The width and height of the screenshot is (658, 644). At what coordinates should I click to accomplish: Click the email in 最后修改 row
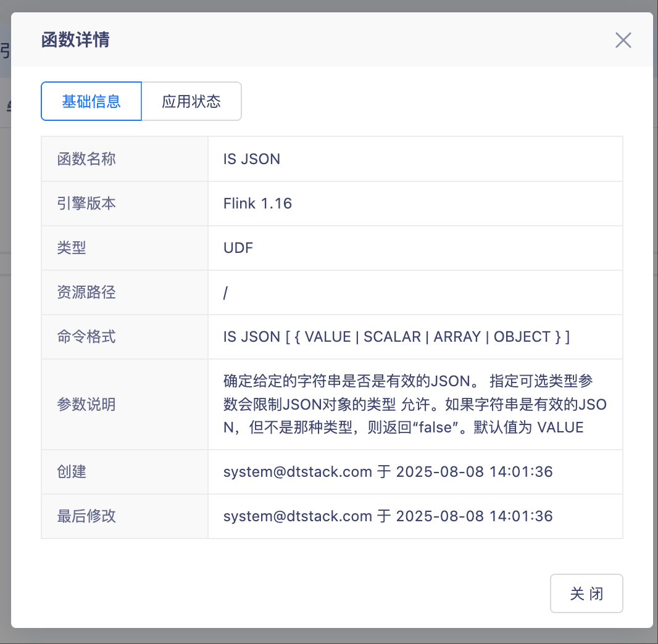pos(298,516)
